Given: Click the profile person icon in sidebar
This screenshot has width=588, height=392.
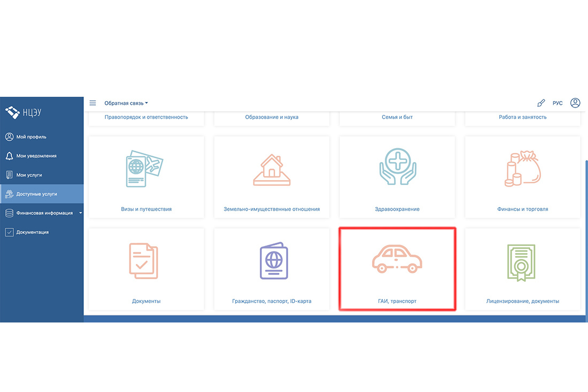Looking at the screenshot, I should click(x=10, y=137).
